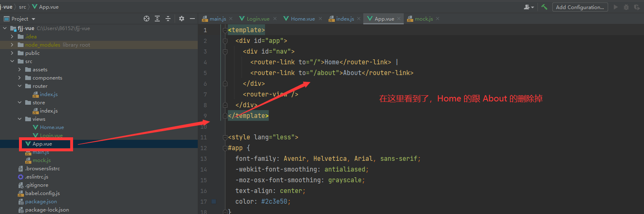Expand the public folder
The image size is (644, 214).
pyautogui.click(x=12, y=53)
